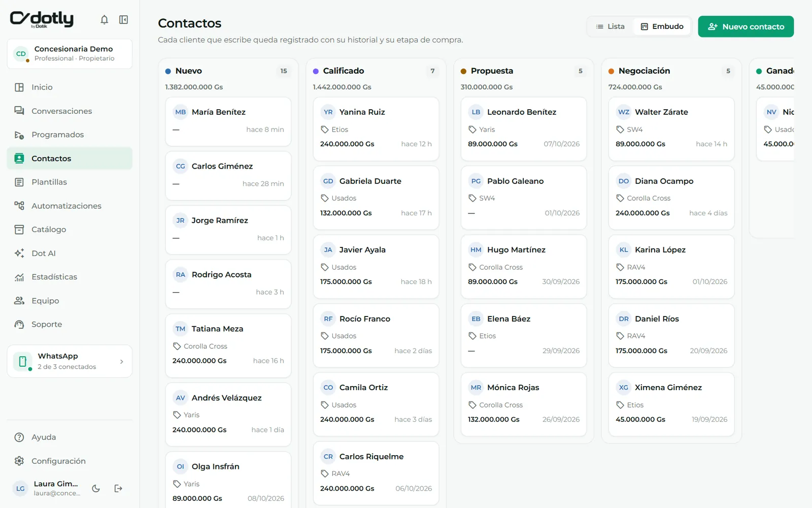This screenshot has width=812, height=508.
Task: Open Inicio in the sidebar
Action: click(x=70, y=87)
